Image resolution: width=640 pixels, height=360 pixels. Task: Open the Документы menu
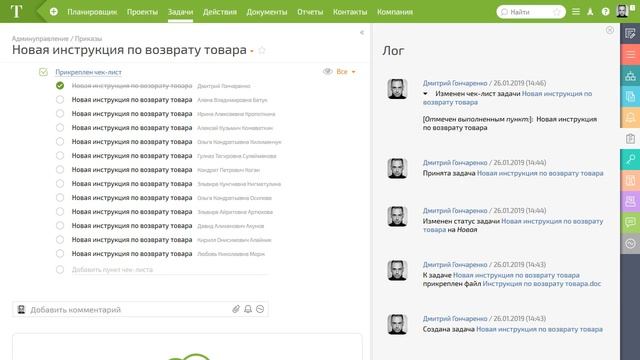(x=267, y=12)
